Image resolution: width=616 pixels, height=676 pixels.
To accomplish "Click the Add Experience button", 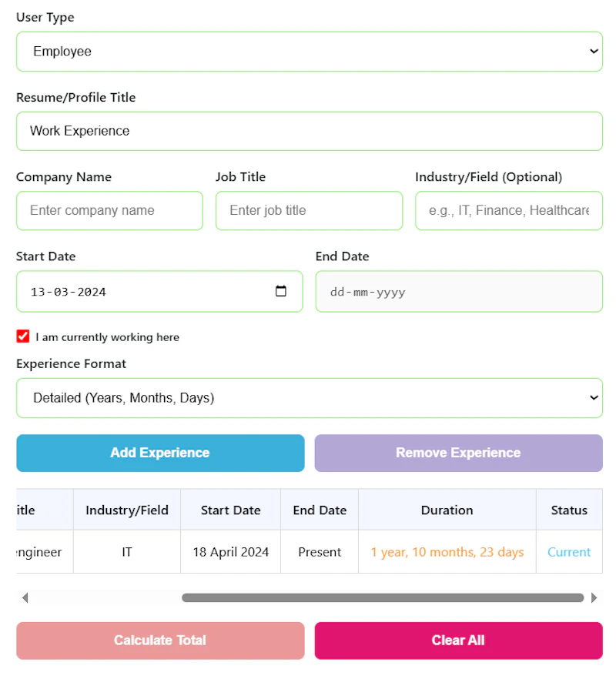I will (x=160, y=453).
